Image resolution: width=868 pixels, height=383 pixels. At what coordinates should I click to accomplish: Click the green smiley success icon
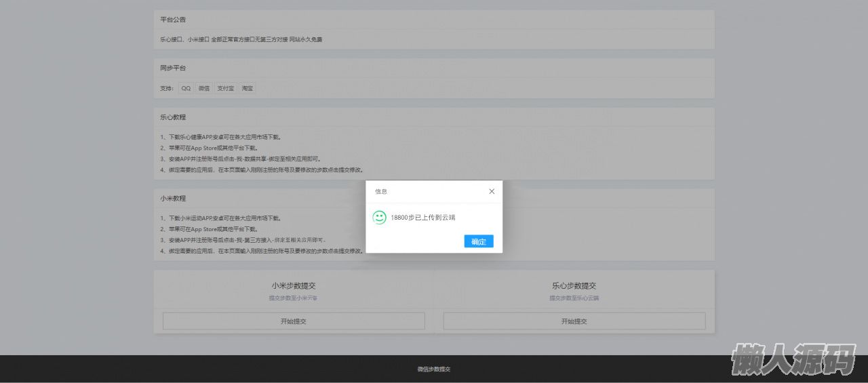[x=379, y=218]
